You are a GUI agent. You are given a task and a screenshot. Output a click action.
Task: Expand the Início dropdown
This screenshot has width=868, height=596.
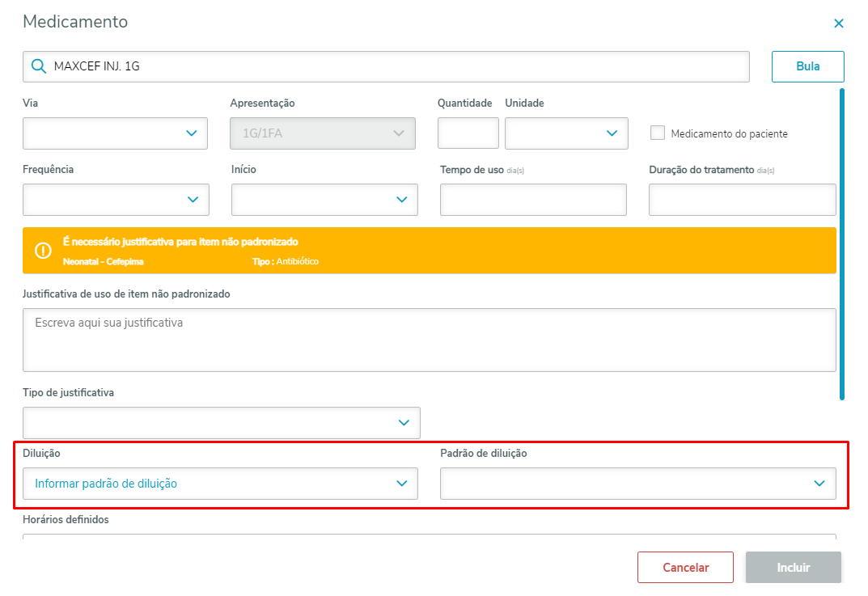click(324, 200)
